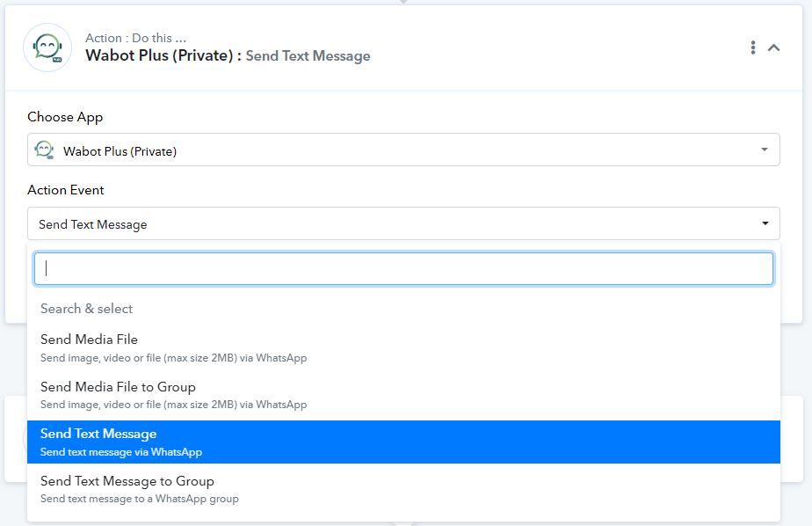Screen dimensions: 812x526
Task: Click the 'Action : Do this ...' header label
Action: click(135, 38)
